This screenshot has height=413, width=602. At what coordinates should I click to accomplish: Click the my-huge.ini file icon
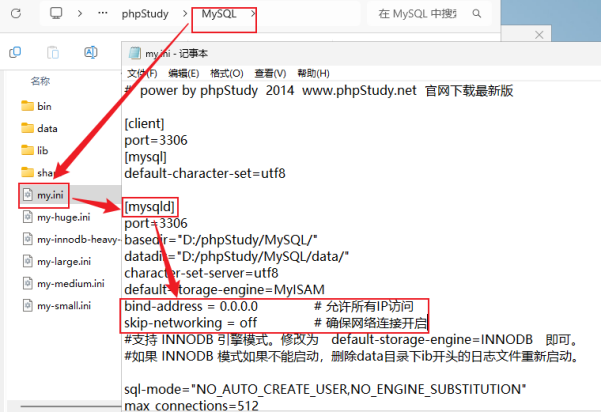[28, 217]
